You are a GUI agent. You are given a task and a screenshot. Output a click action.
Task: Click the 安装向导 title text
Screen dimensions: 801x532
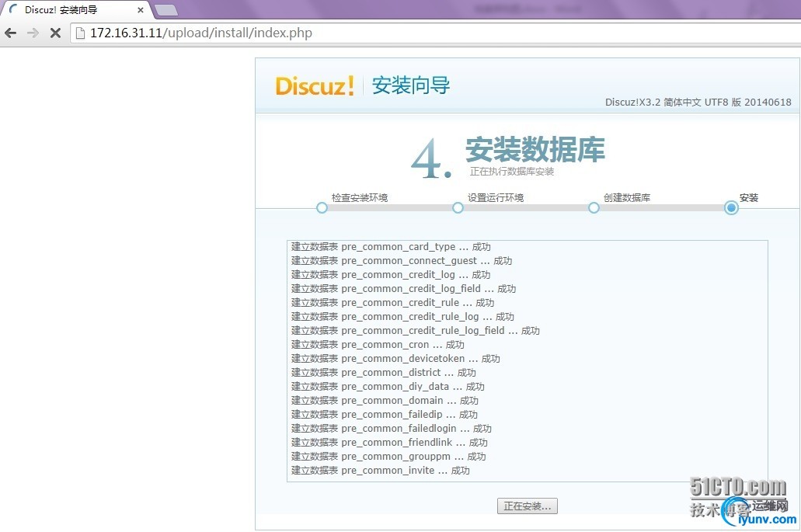click(411, 85)
